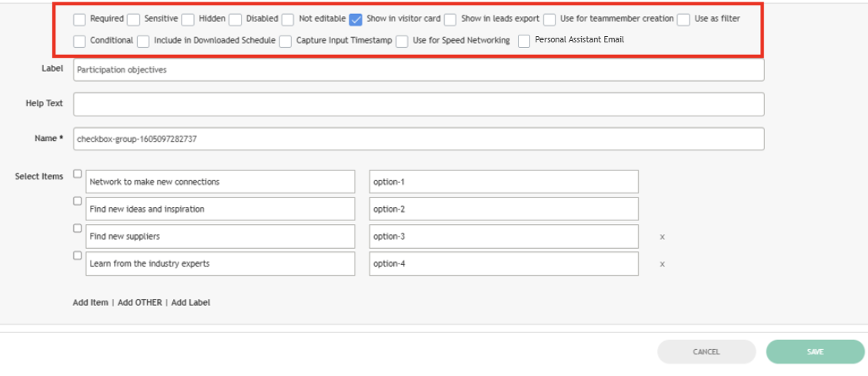Check Personal Assistant Email option

524,42
